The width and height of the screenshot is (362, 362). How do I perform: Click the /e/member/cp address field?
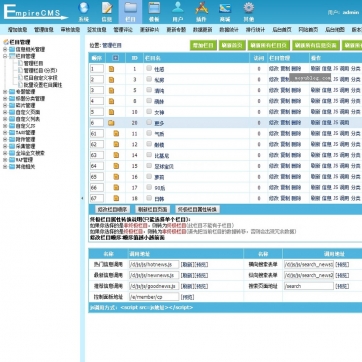[x=154, y=297]
